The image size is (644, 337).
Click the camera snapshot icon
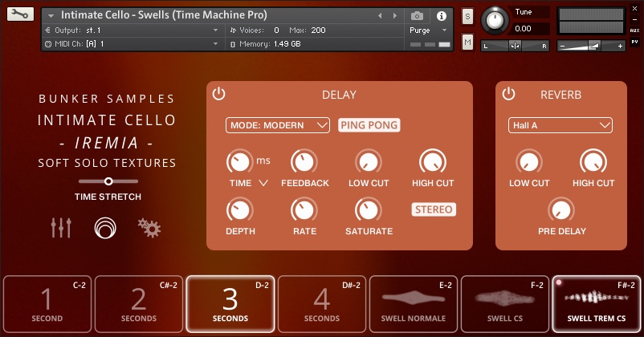point(417,15)
